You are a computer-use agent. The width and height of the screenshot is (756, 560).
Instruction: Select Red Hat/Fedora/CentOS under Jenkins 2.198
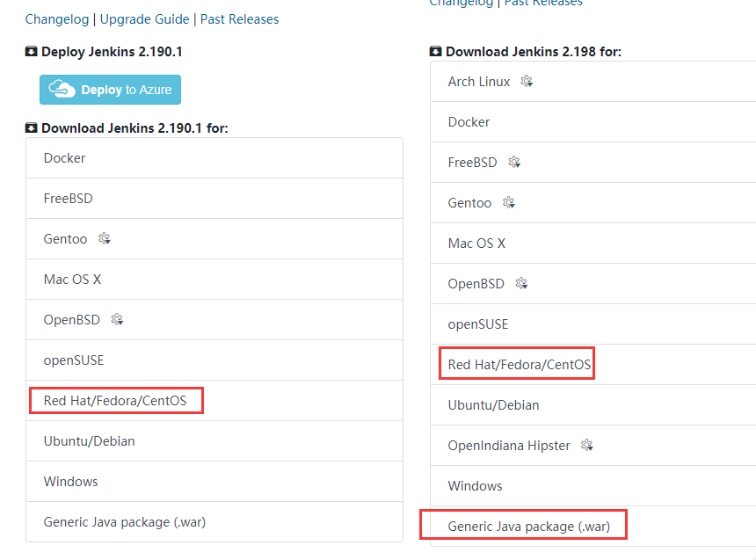pyautogui.click(x=593, y=365)
